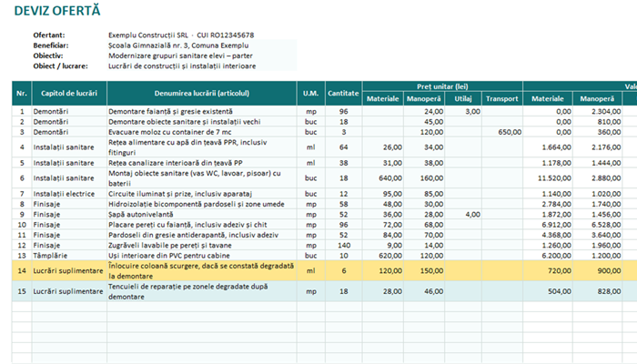Click the 'Nr.' column header

pos(22,93)
